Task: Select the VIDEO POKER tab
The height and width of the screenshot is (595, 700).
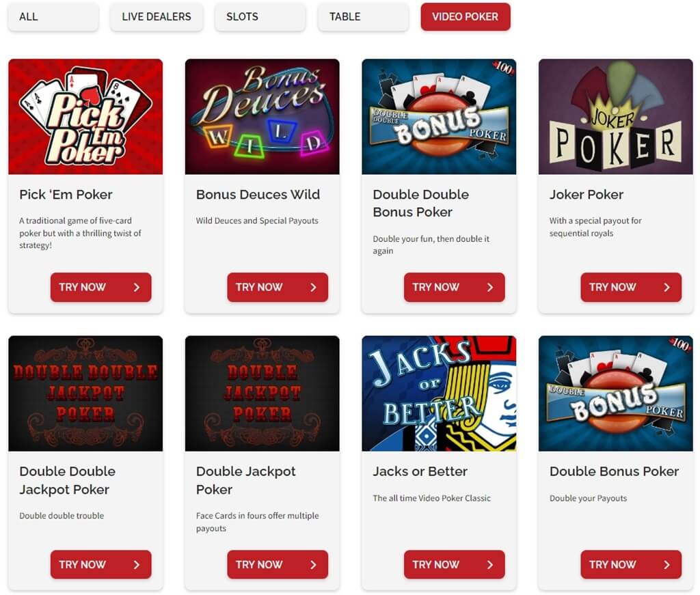Action: tap(465, 17)
